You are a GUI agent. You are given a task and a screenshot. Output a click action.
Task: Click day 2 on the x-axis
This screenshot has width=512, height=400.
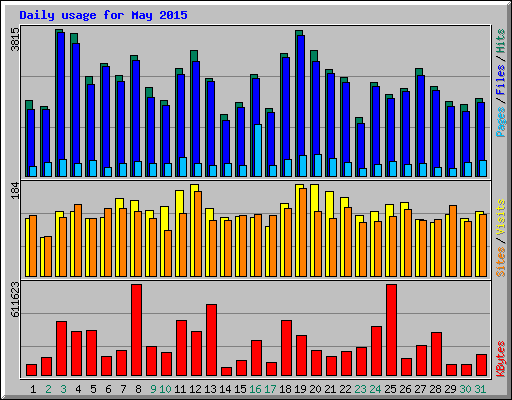48,389
